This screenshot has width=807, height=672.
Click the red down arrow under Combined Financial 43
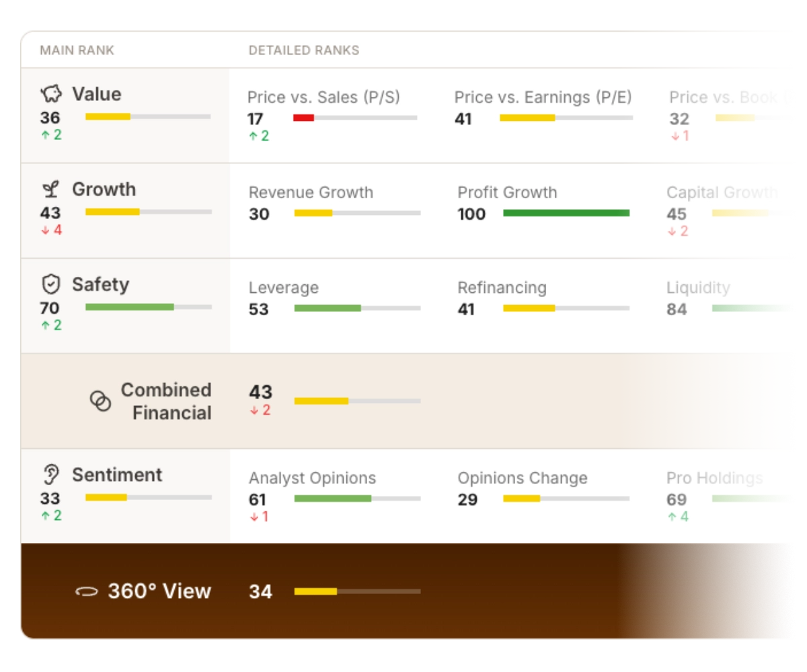click(x=254, y=411)
